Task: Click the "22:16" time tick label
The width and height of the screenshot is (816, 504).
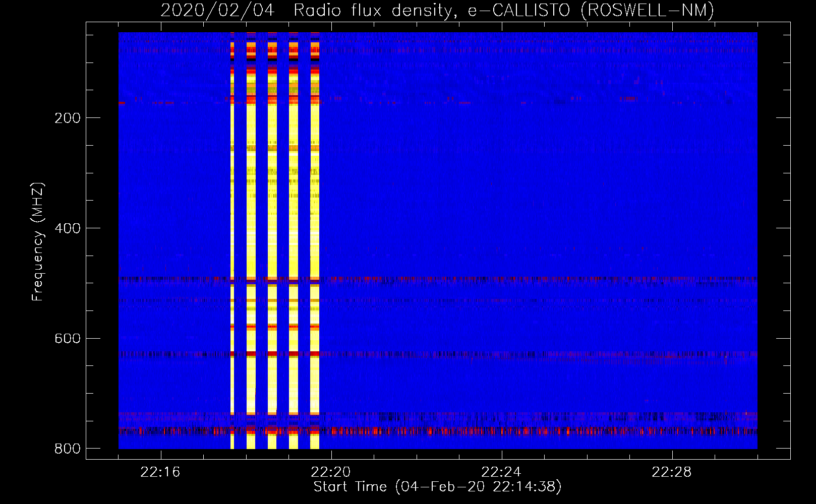Action: (160, 472)
